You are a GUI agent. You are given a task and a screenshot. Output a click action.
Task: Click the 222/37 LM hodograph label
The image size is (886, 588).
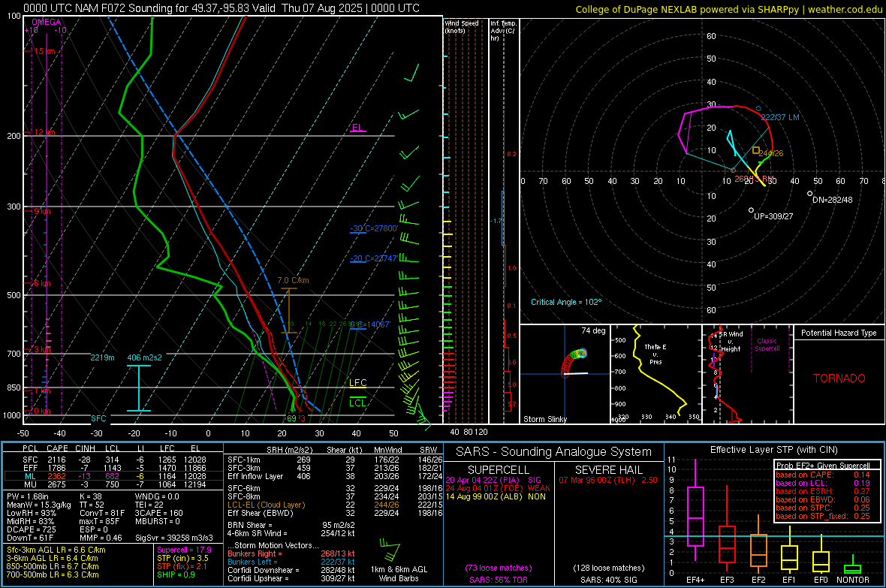pos(780,117)
